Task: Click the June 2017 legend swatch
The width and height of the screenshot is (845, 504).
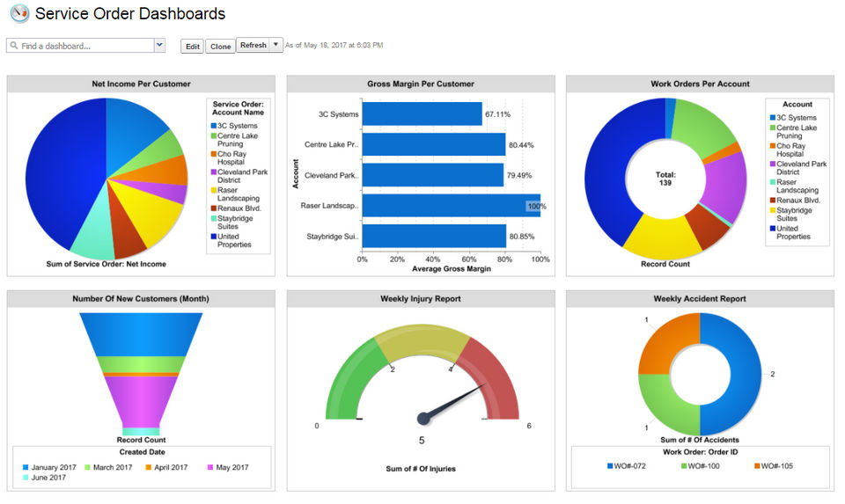Action: [26, 478]
